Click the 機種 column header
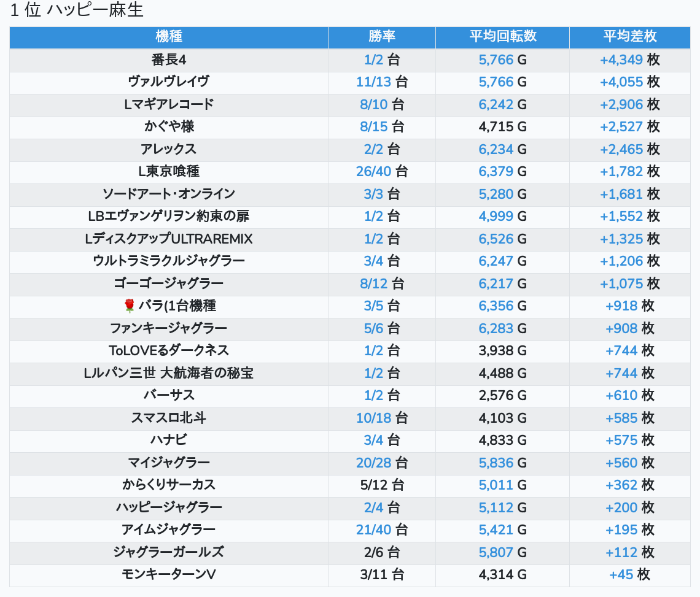The width and height of the screenshot is (700, 597). 169,37
